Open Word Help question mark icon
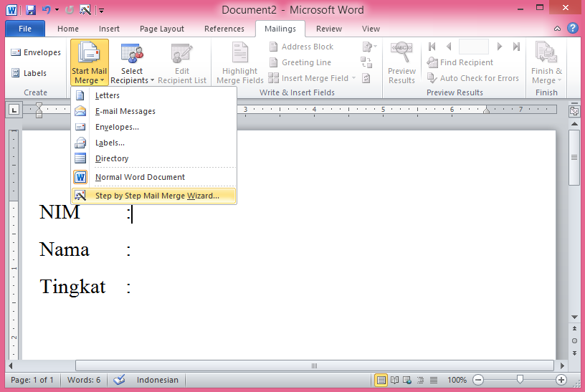The image size is (585, 392). point(573,28)
